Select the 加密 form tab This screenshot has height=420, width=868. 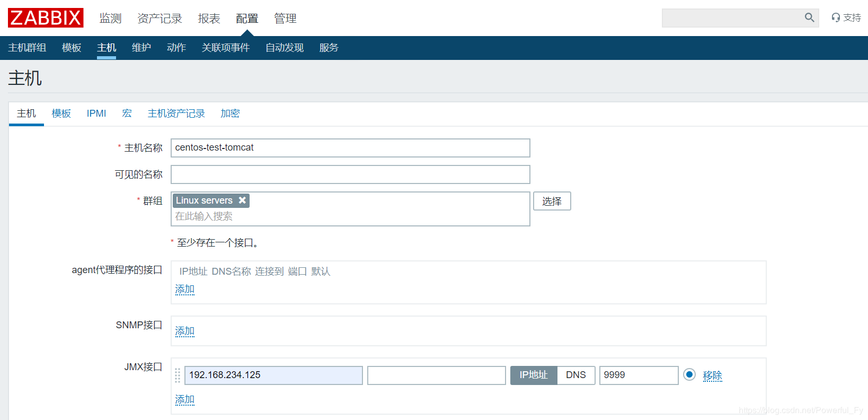(x=230, y=113)
